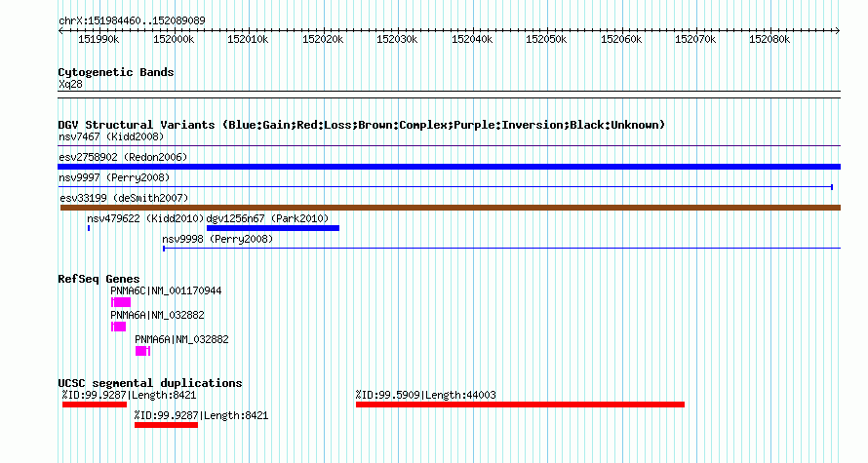868x463 pixels.
Task: Open the dgv1256n67 (Park2010) variant label
Action: [x=267, y=218]
